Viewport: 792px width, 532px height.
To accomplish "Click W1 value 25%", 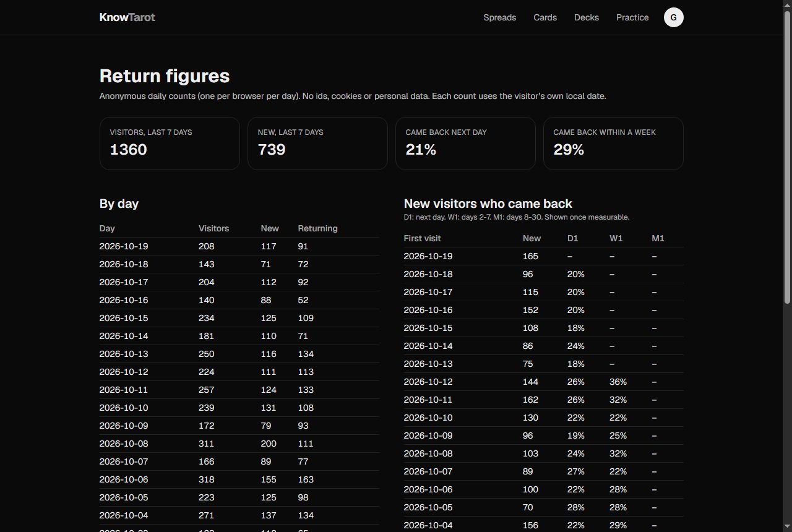I will coord(618,435).
